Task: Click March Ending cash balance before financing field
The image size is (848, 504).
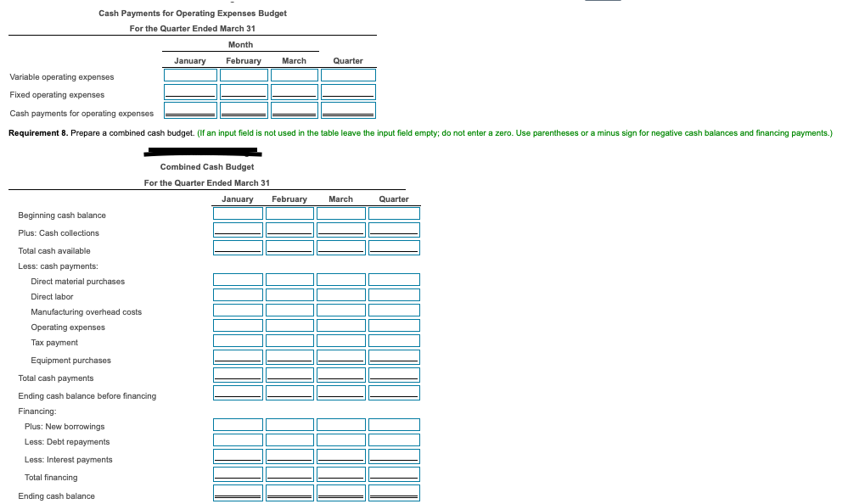Action: pyautogui.click(x=341, y=393)
